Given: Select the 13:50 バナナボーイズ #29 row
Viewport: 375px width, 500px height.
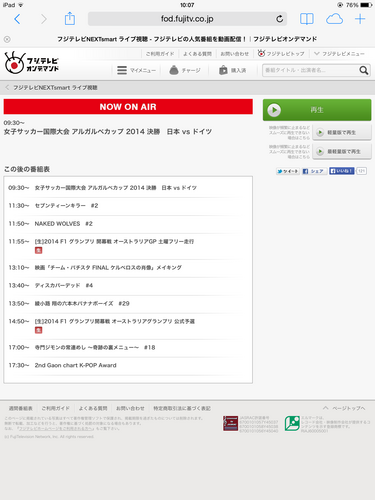Looking at the screenshot, I should [x=128, y=304].
